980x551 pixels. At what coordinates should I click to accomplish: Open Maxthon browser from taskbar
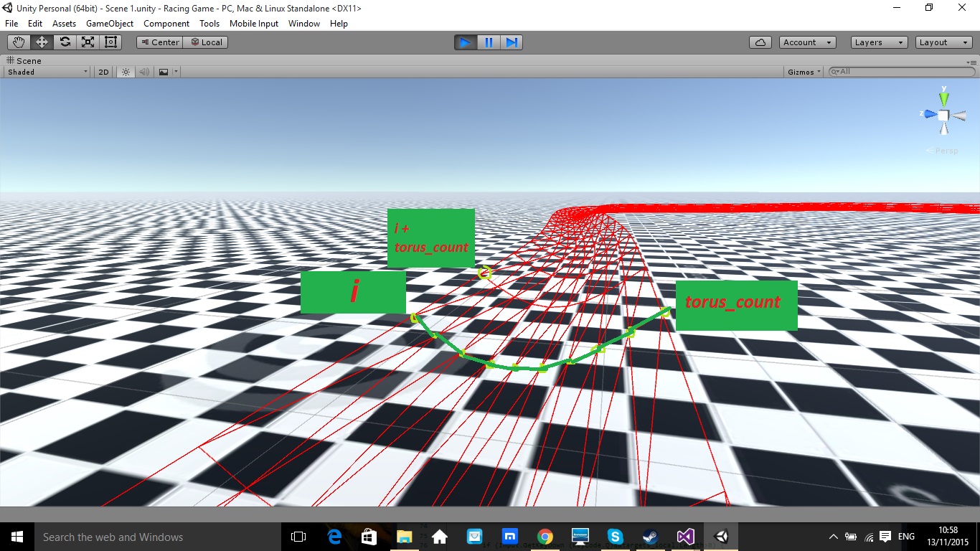[510, 537]
